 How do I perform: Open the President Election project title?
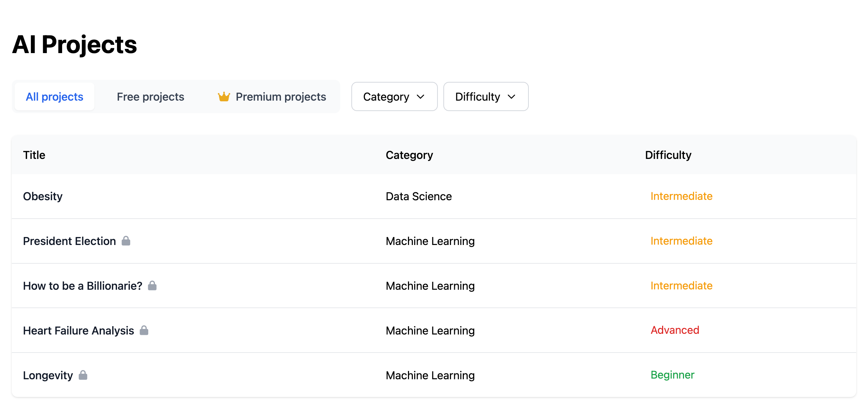pyautogui.click(x=69, y=241)
